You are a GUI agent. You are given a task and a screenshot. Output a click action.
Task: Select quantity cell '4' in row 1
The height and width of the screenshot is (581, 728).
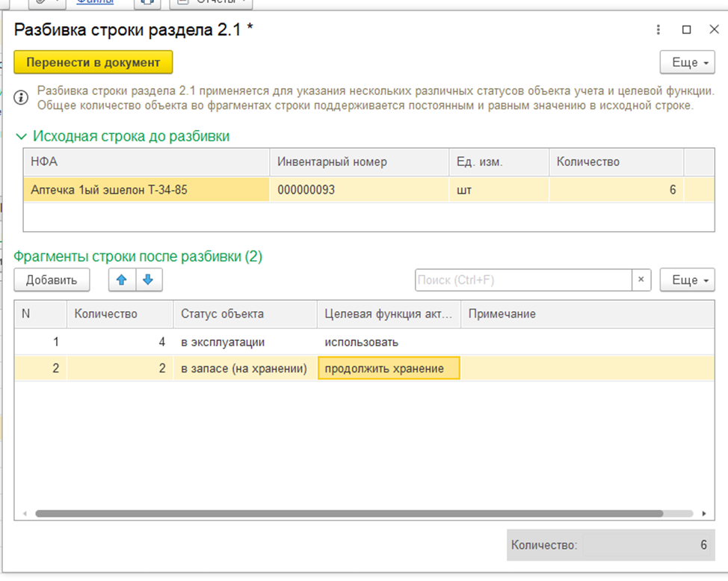click(120, 342)
